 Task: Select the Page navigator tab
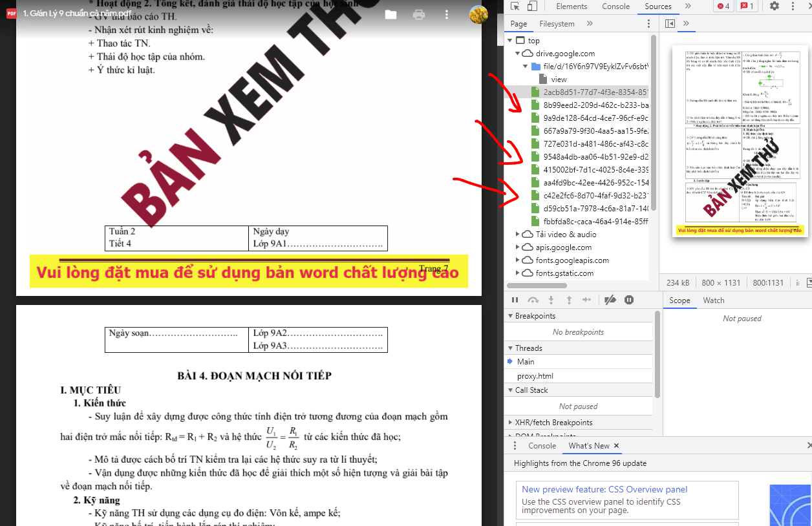(518, 24)
